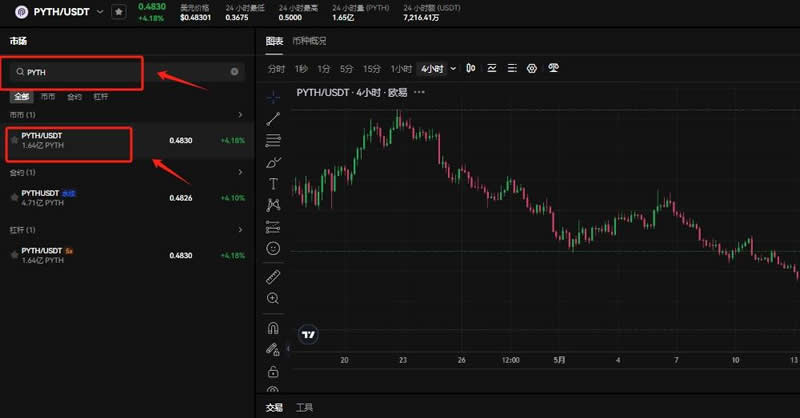Switch to the 币种概况 tab

click(x=310, y=41)
